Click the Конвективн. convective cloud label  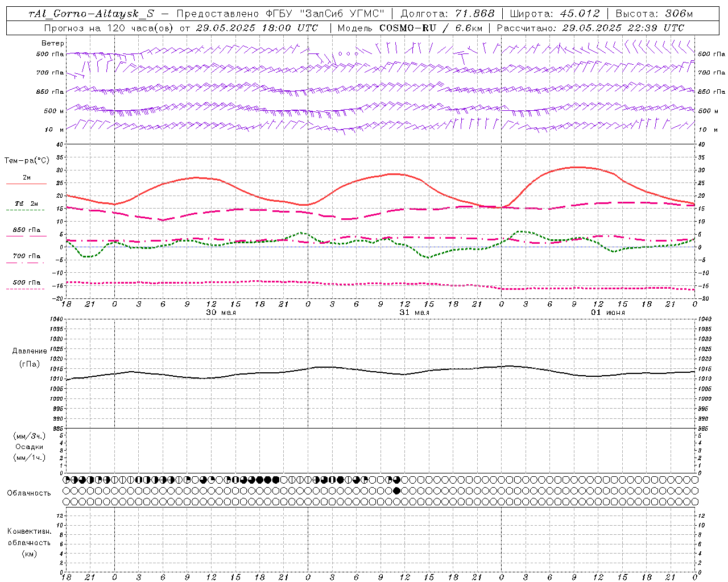click(29, 531)
